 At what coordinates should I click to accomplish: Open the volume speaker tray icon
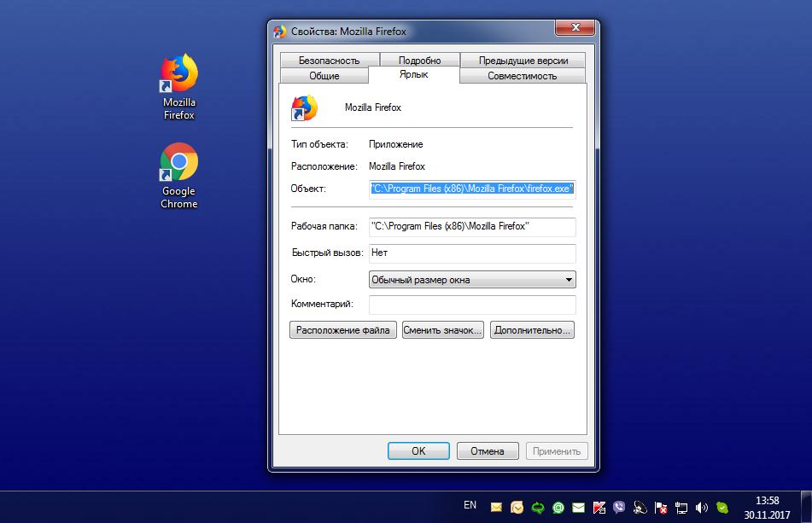pyautogui.click(x=702, y=508)
